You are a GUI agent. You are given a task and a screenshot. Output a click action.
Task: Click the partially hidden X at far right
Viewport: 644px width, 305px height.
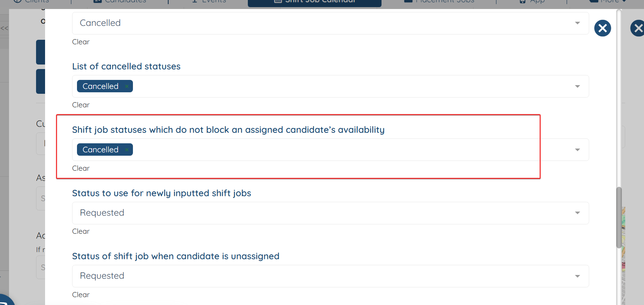pos(638,28)
